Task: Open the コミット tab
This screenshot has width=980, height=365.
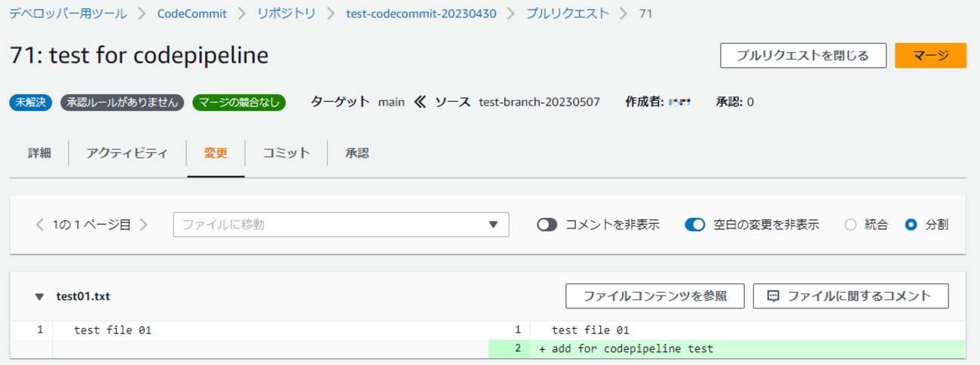Action: click(286, 153)
